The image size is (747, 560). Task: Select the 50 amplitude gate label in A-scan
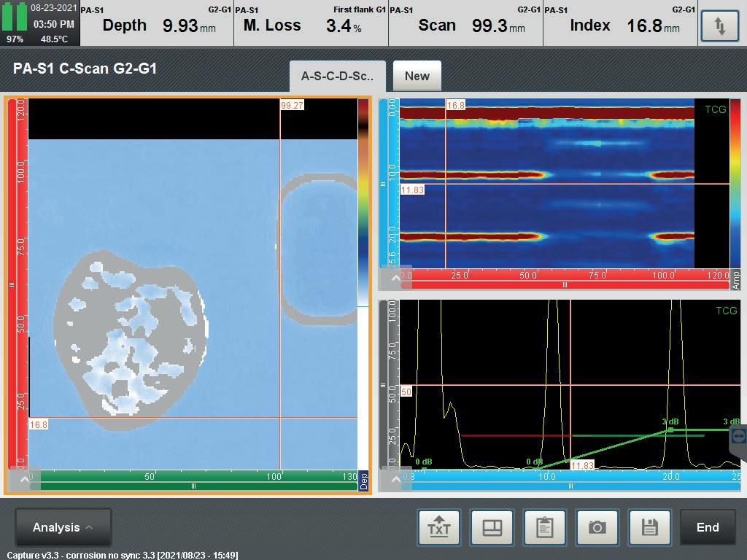click(406, 392)
